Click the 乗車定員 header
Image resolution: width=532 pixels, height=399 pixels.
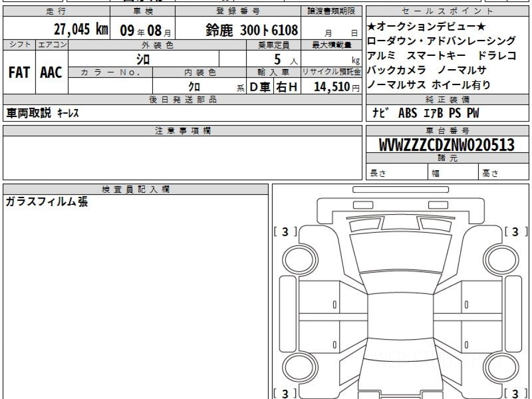pyautogui.click(x=274, y=45)
